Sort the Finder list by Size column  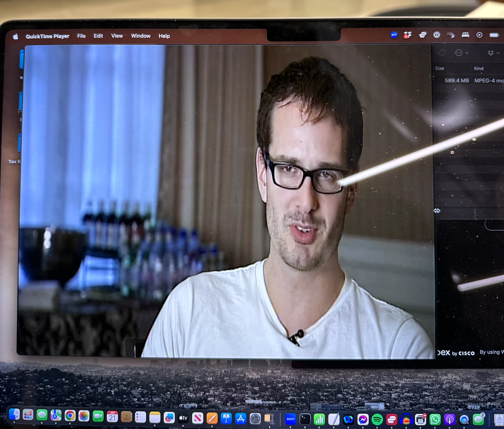coord(439,68)
